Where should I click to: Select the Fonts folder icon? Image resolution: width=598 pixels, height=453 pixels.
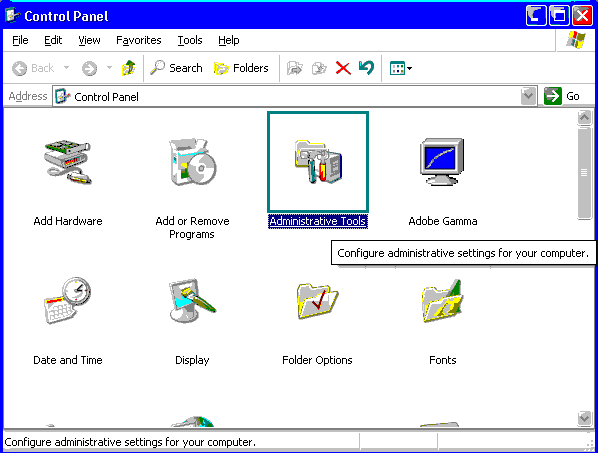click(x=442, y=301)
